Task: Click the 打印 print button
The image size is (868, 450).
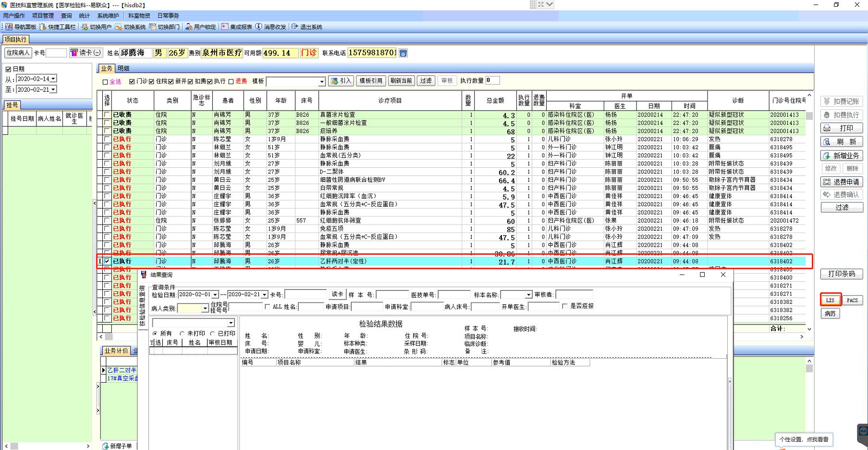Action: (842, 128)
